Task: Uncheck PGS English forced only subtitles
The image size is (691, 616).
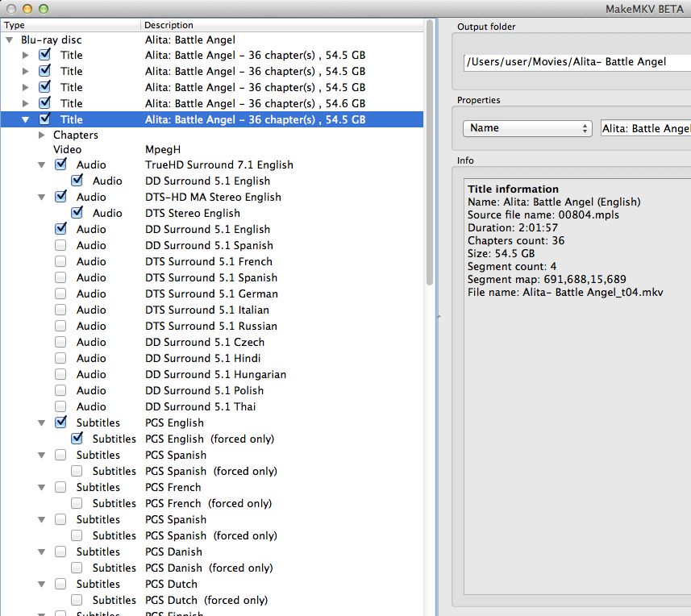Action: click(77, 439)
